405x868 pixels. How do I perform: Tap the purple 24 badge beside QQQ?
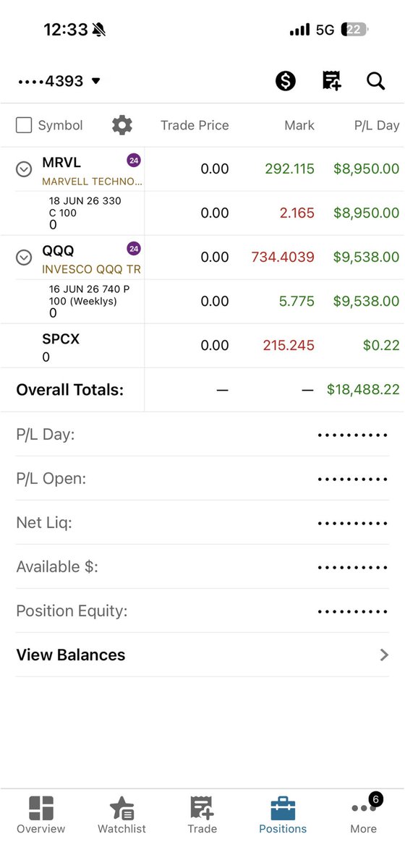click(134, 249)
